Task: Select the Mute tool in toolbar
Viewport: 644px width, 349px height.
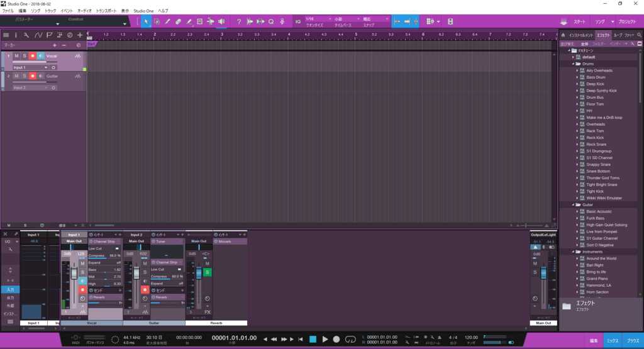Action: point(199,21)
